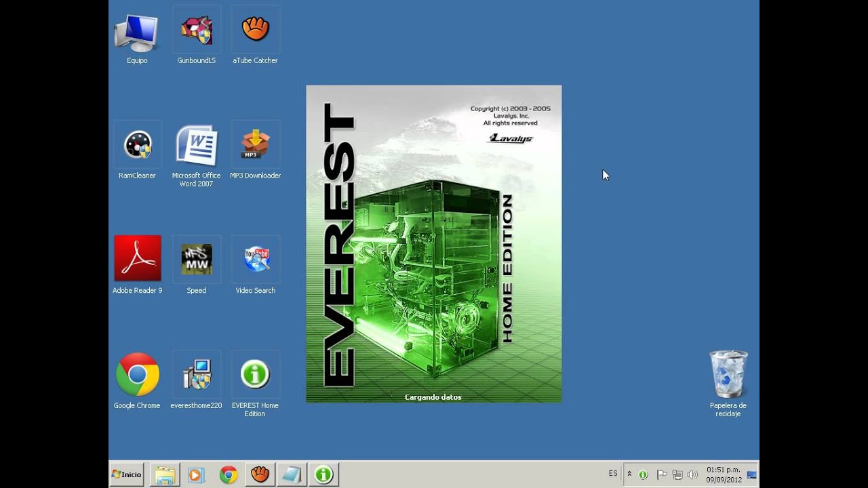Switch to aTube Catcher taskbar button

(x=260, y=474)
